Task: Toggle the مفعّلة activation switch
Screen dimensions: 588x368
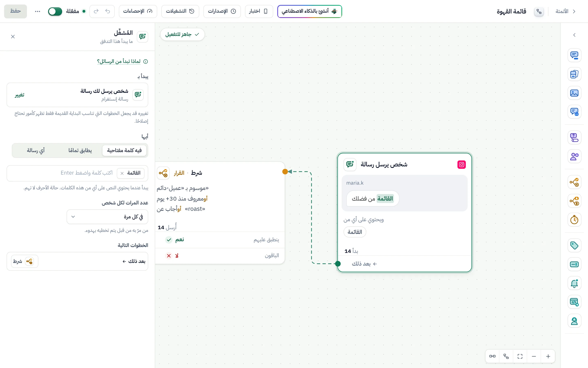Action: [x=55, y=11]
